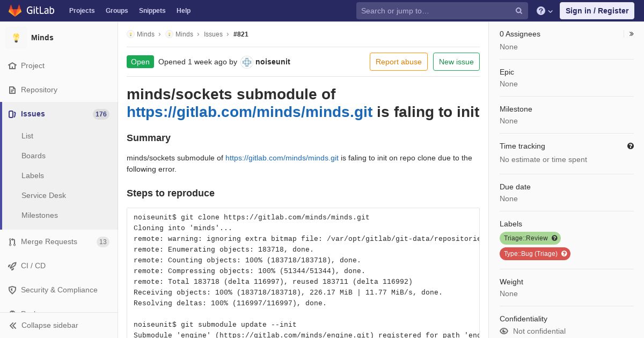Go to the issues List
This screenshot has height=338, width=644.
[27, 136]
